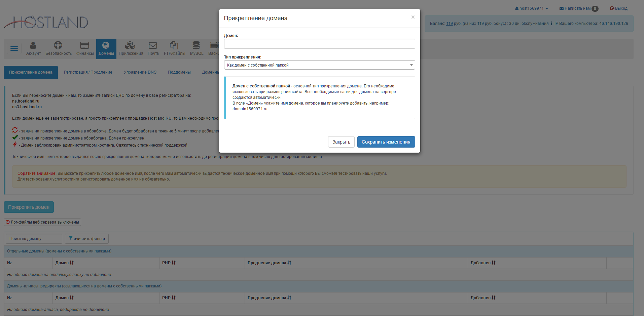The height and width of the screenshot is (316, 644).
Task: Click Сохранить изменения button
Action: point(386,142)
